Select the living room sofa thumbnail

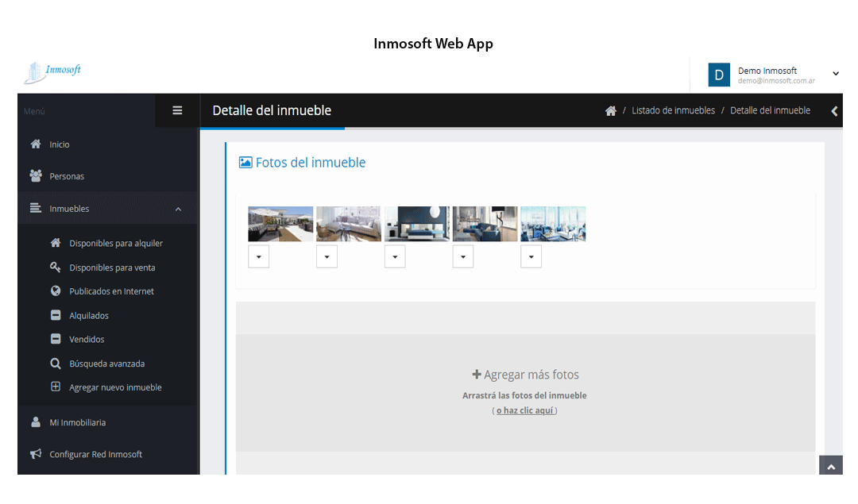click(349, 224)
